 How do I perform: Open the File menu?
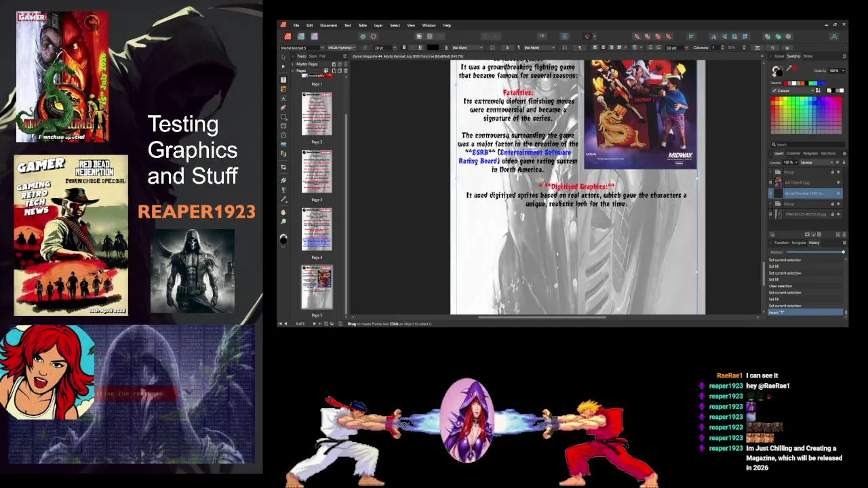pos(296,25)
